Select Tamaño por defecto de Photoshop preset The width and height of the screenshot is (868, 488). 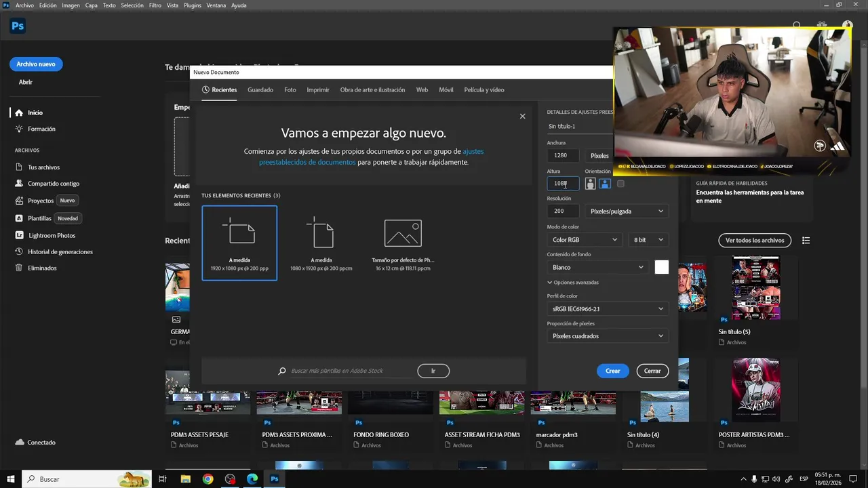[x=403, y=243]
